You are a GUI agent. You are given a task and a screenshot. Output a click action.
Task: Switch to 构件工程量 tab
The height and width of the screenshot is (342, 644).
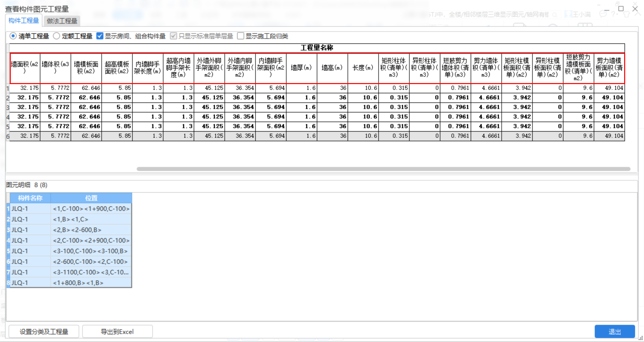click(x=24, y=21)
